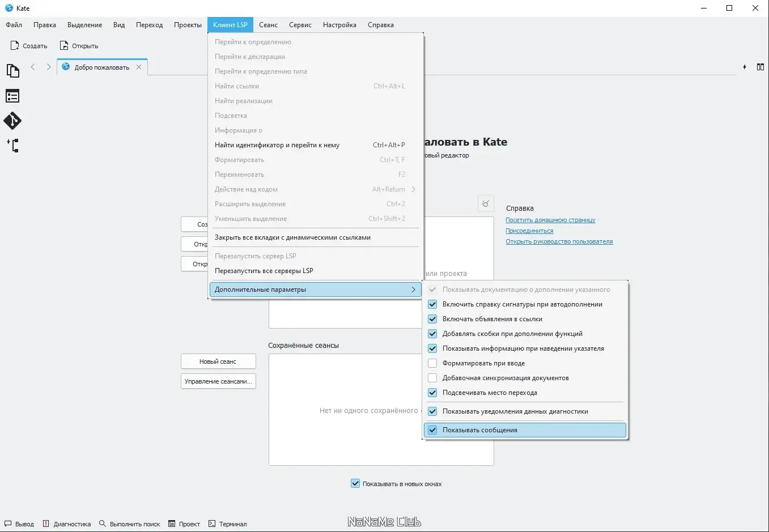
Task: Go to previous tab arrow
Action: click(33, 67)
